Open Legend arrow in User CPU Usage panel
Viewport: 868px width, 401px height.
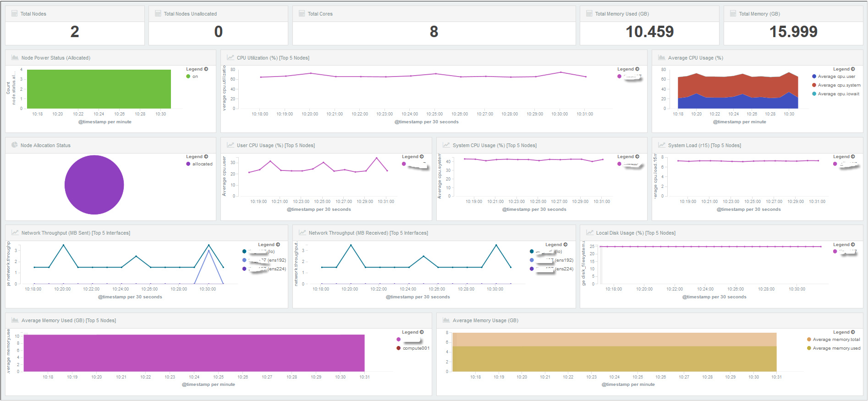point(422,157)
